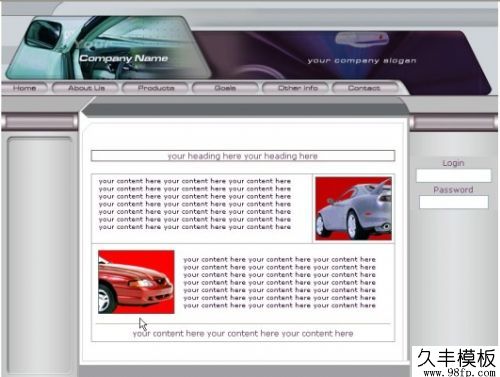Click the Login label

point(453,163)
